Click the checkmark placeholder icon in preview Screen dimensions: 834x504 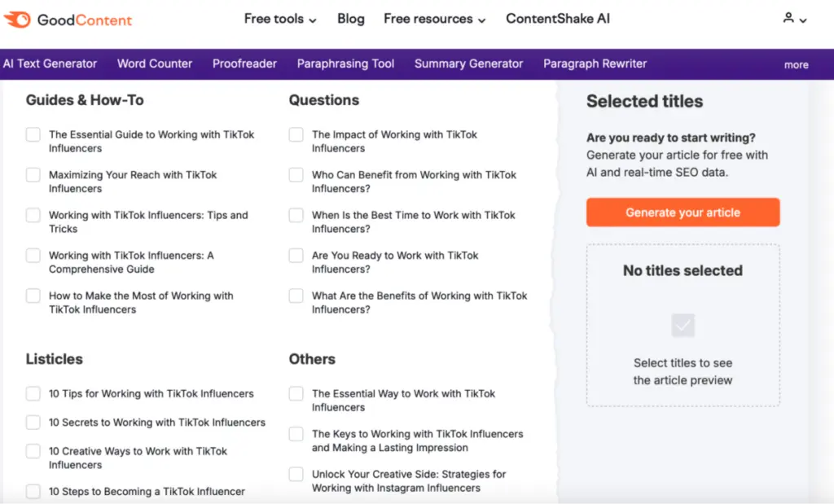[683, 326]
